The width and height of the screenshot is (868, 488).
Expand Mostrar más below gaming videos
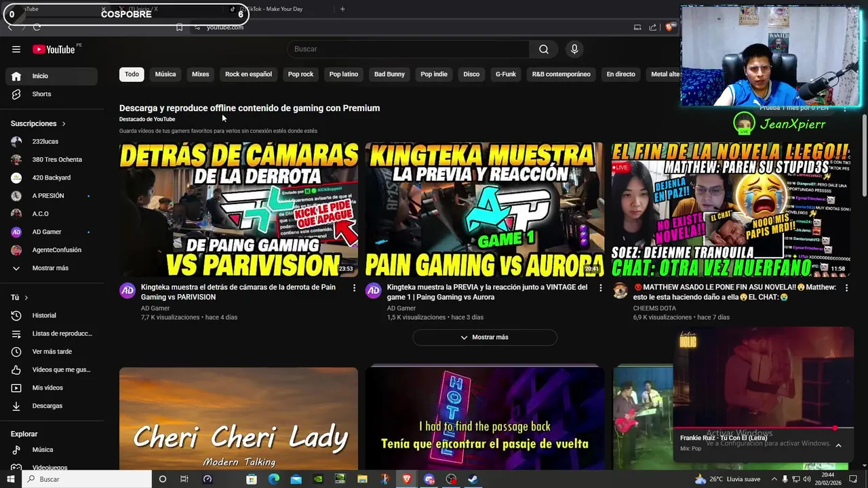coord(485,337)
